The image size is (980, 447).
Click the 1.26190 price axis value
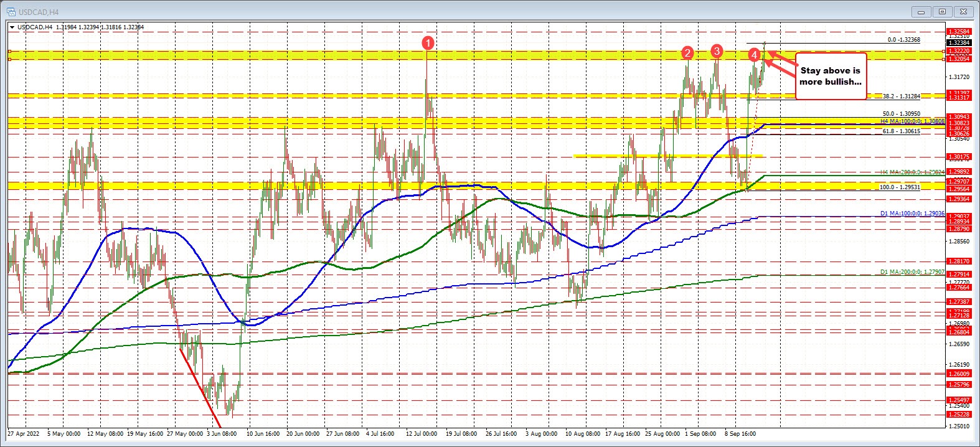pos(960,364)
